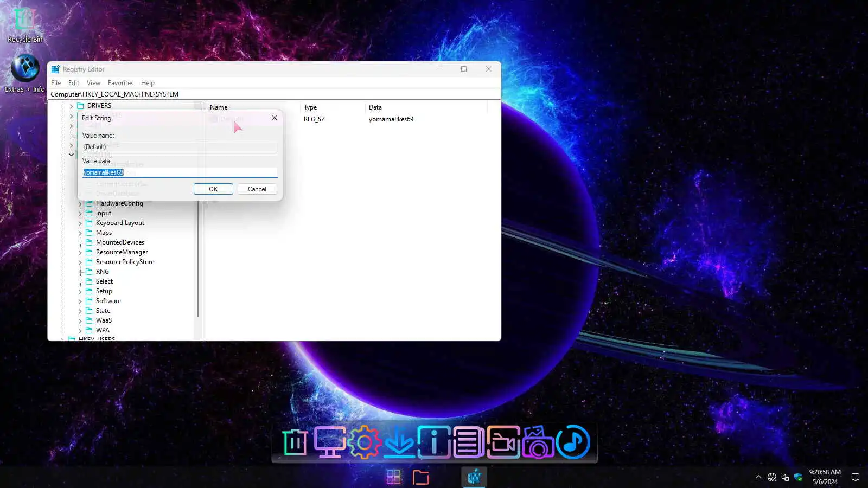The width and height of the screenshot is (868, 488).
Task: Cancel the Edit String dialog
Action: point(257,189)
